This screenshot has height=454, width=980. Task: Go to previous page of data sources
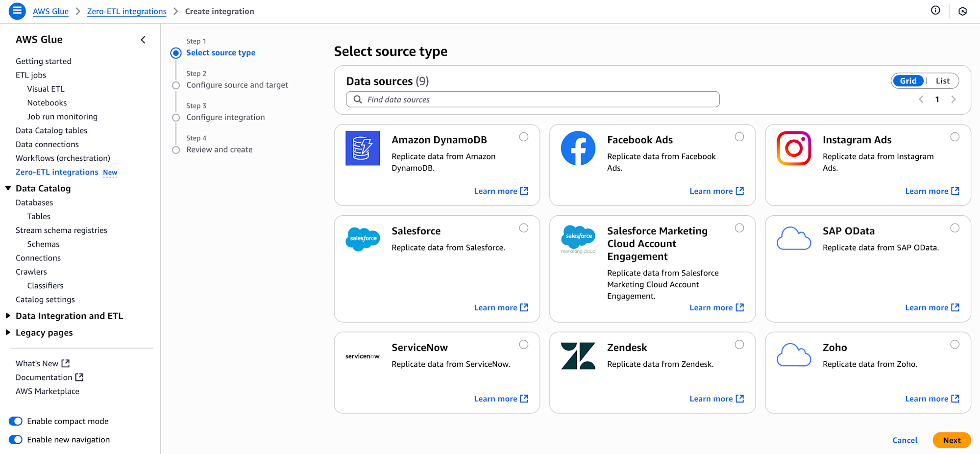pos(921,100)
